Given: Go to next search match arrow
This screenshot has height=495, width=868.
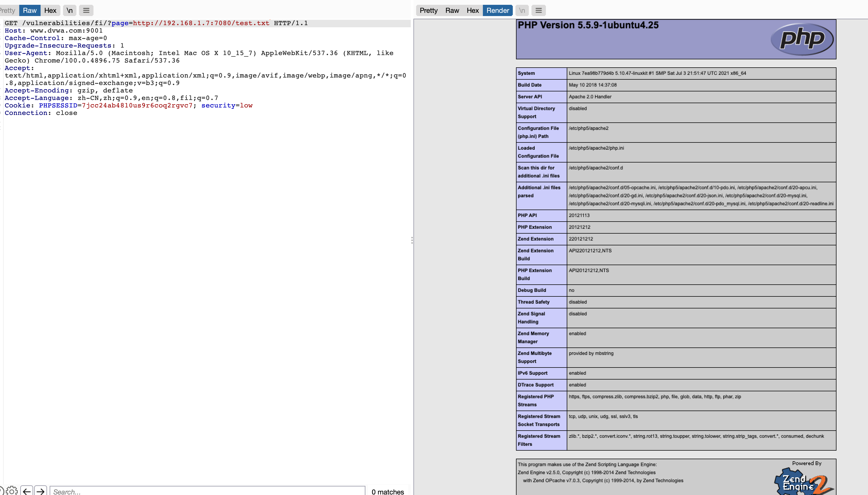Looking at the screenshot, I should click(40, 491).
